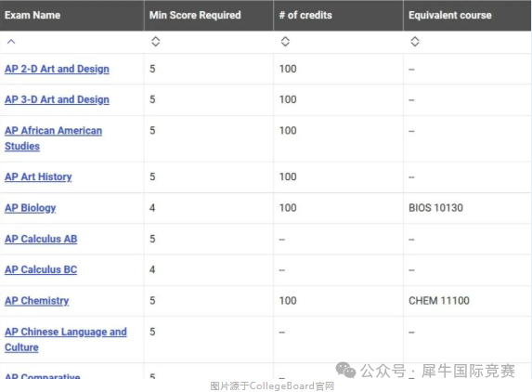This screenshot has height=392, width=532.
Task: Click the WeChat logo in the watermark
Action: 345,370
